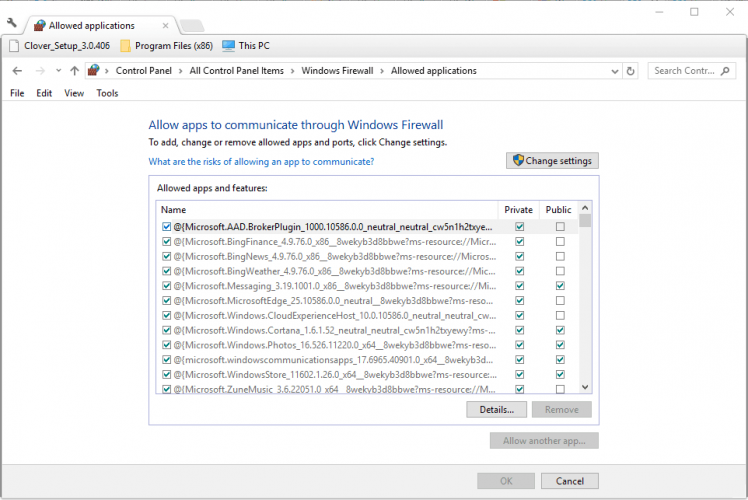This screenshot has width=748, height=500.
Task: Click the firewall icon in address bar
Action: (94, 71)
